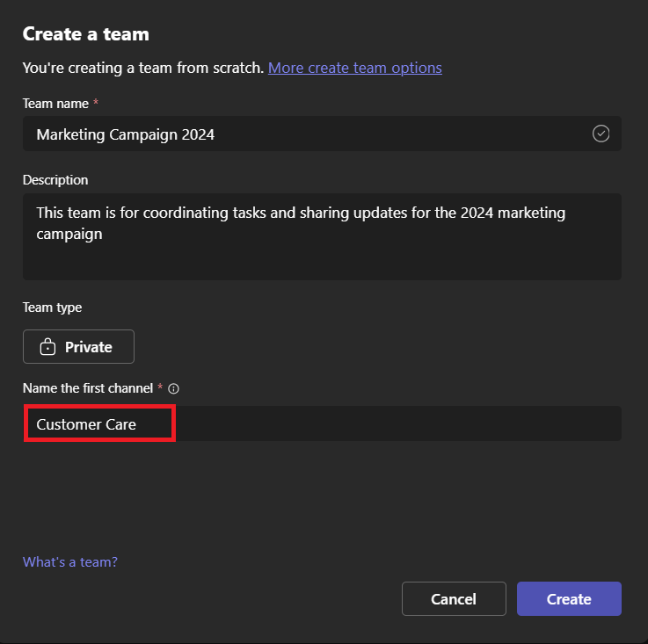Click the 'Team type' label
The image size is (648, 644).
coord(53,308)
